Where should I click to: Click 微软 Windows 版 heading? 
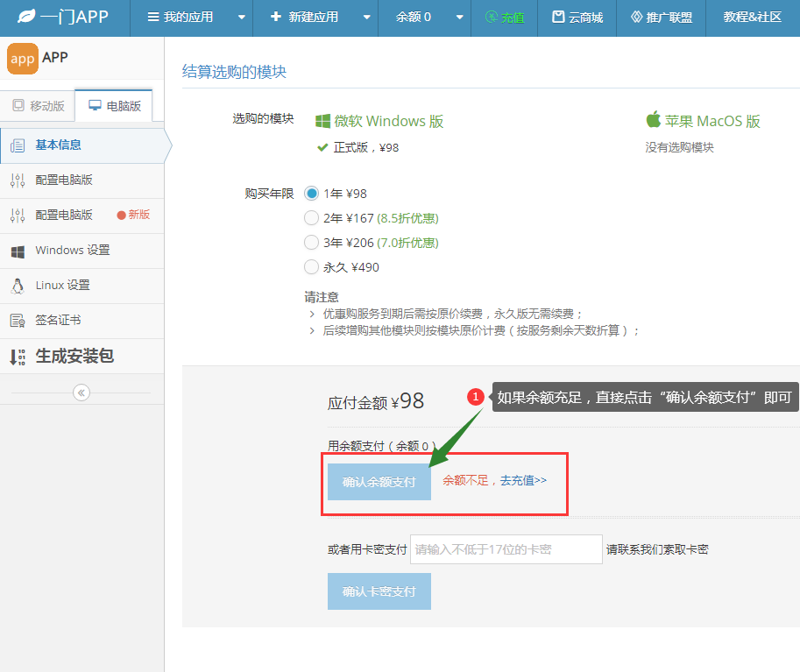click(x=389, y=122)
